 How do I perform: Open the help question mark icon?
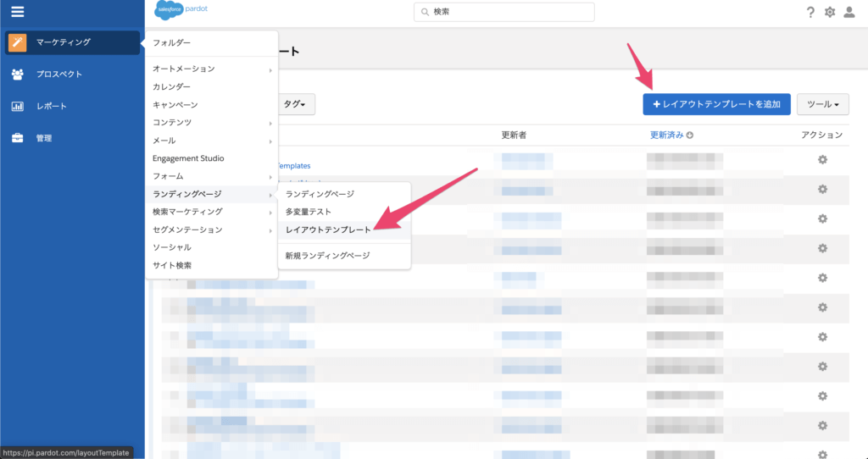(x=810, y=12)
